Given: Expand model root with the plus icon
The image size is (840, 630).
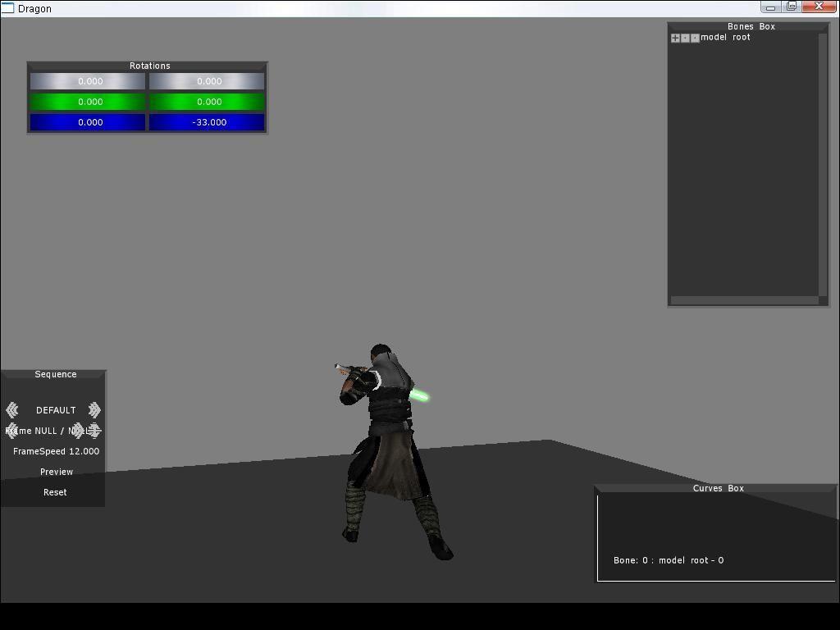Looking at the screenshot, I should point(675,38).
